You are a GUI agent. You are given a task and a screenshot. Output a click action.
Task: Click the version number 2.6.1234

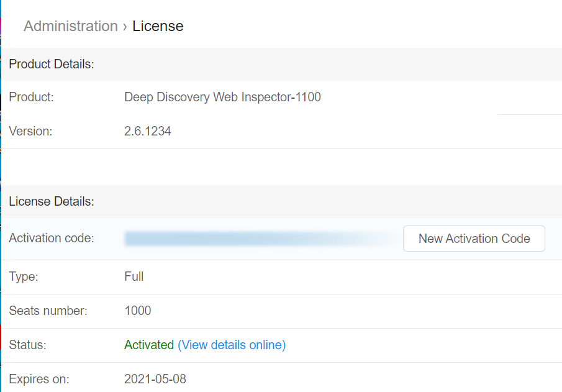148,131
